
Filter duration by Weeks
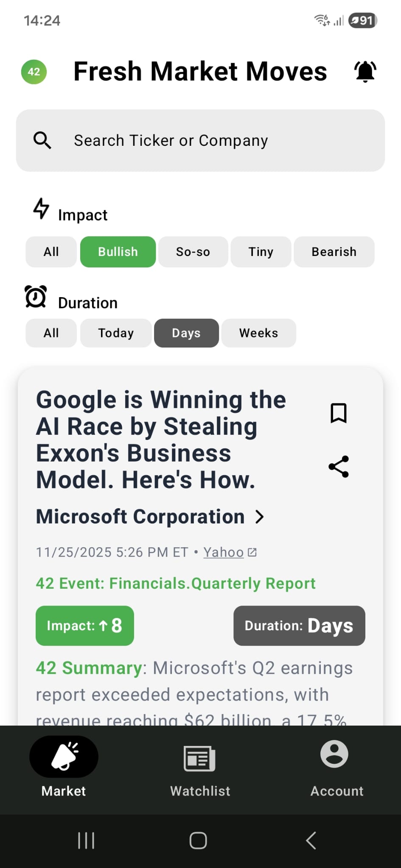click(258, 333)
